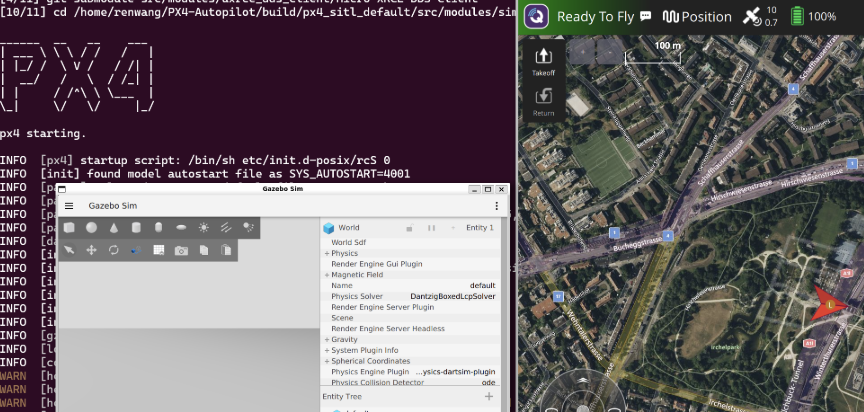This screenshot has width=864, height=412.
Task: Toggle the World pause icon
Action: pyautogui.click(x=431, y=228)
